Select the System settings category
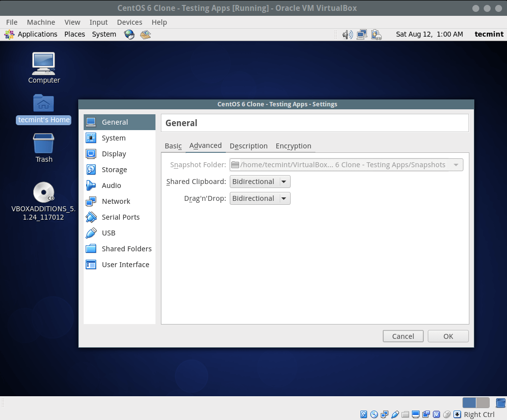The image size is (507, 420). click(113, 138)
